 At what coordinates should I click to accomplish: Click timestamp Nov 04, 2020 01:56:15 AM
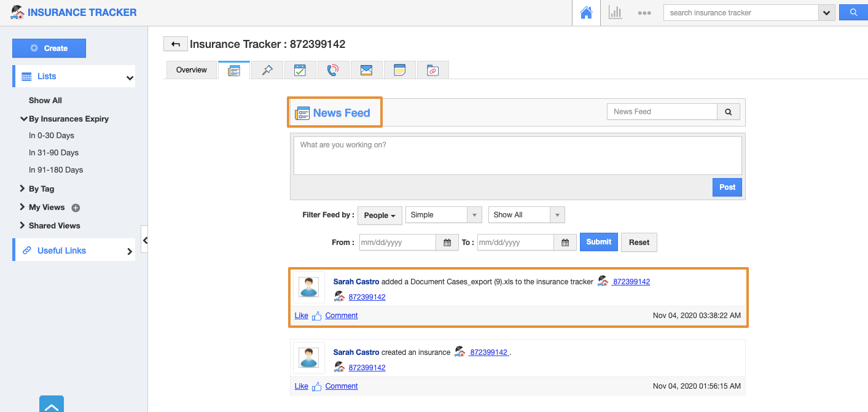pos(697,386)
